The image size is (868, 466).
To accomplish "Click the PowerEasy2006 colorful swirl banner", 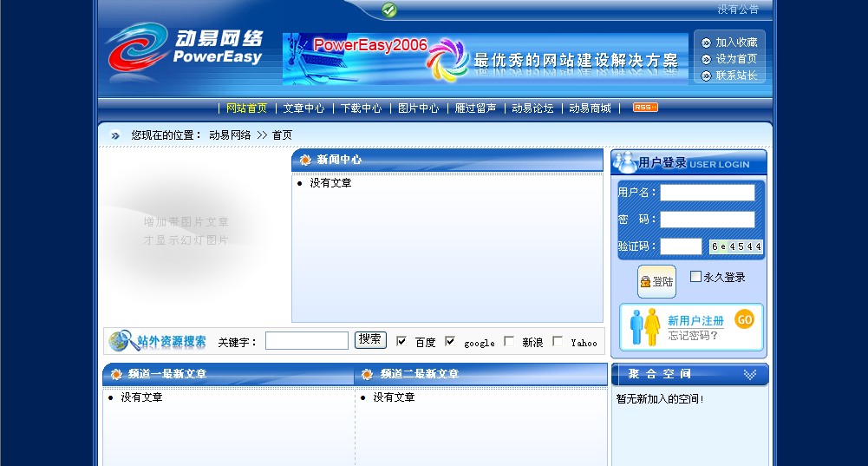I will pyautogui.click(x=485, y=59).
